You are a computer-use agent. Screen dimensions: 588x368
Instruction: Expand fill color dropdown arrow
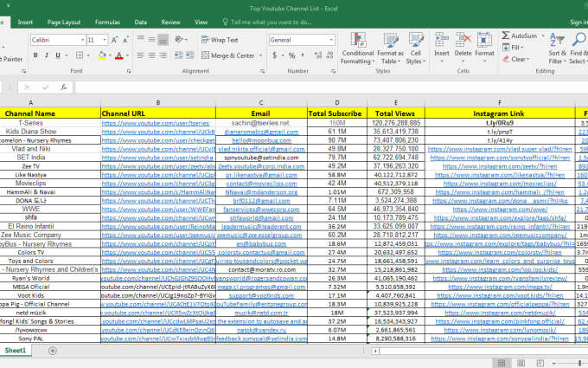pyautogui.click(x=110, y=55)
